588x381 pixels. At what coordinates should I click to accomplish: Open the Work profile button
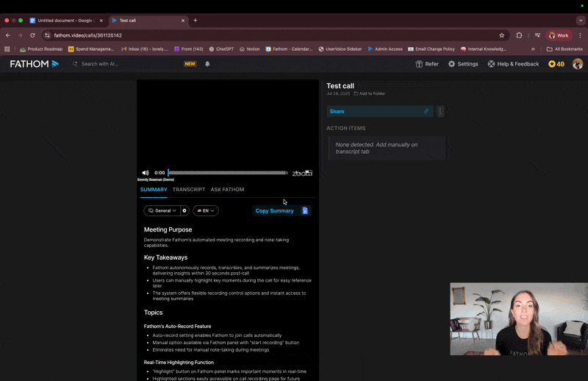559,35
